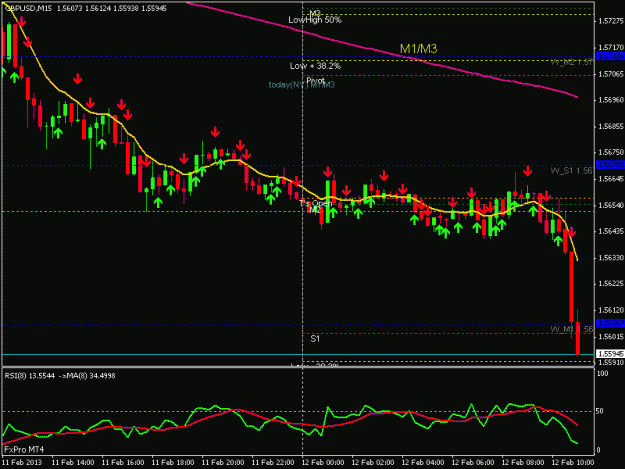Click the 'RSI(8) 13.5544' indicator label
This screenshot has height=469, width=625.
pos(30,375)
